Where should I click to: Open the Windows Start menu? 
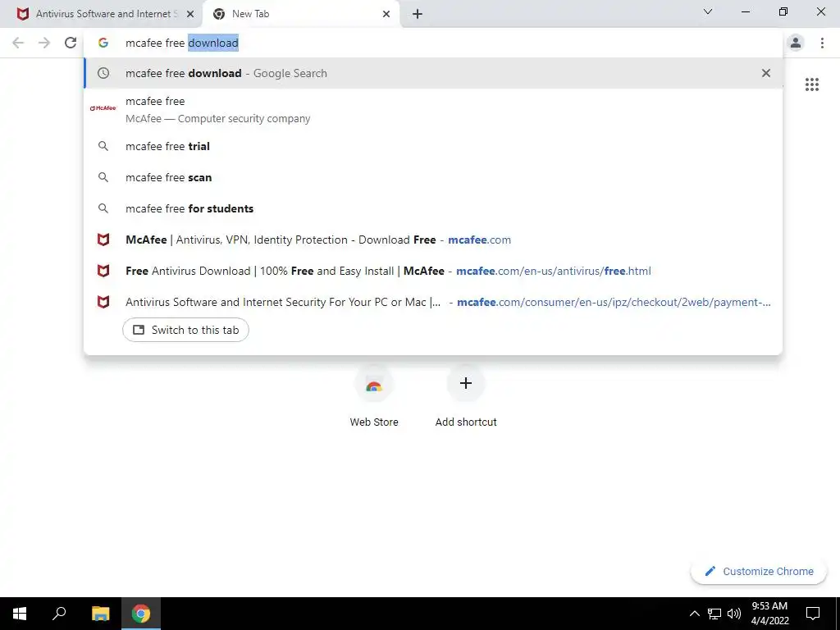[20, 614]
